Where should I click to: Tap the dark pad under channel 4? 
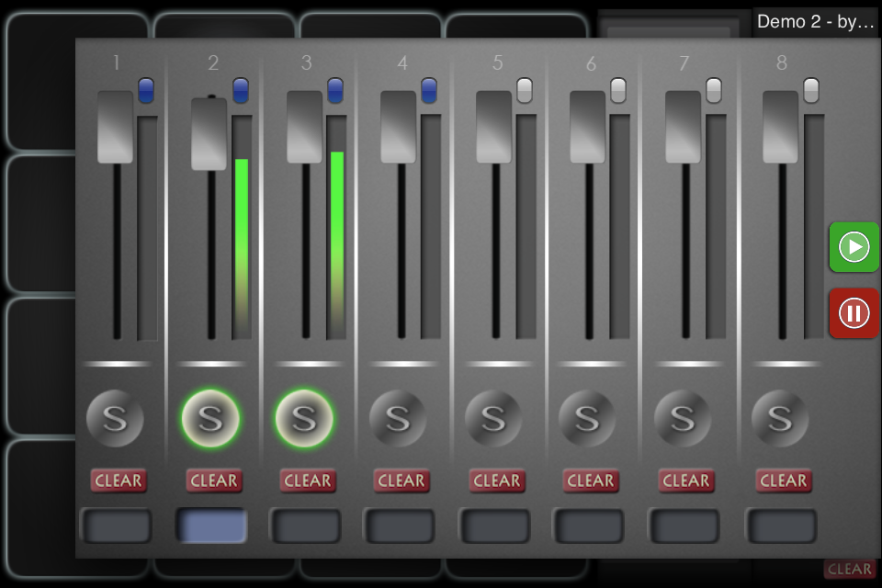[x=400, y=526]
